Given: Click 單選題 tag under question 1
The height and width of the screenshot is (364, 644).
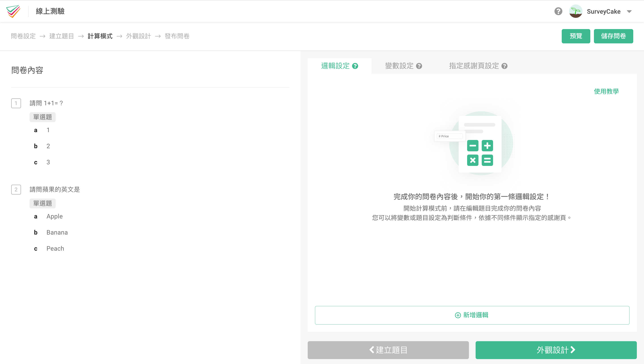Looking at the screenshot, I should click(x=42, y=117).
